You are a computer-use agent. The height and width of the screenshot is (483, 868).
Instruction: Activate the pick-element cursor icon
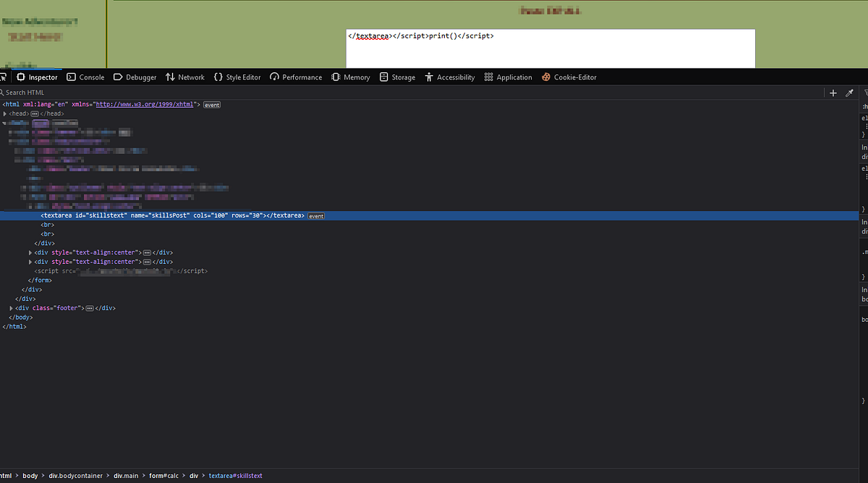point(4,77)
